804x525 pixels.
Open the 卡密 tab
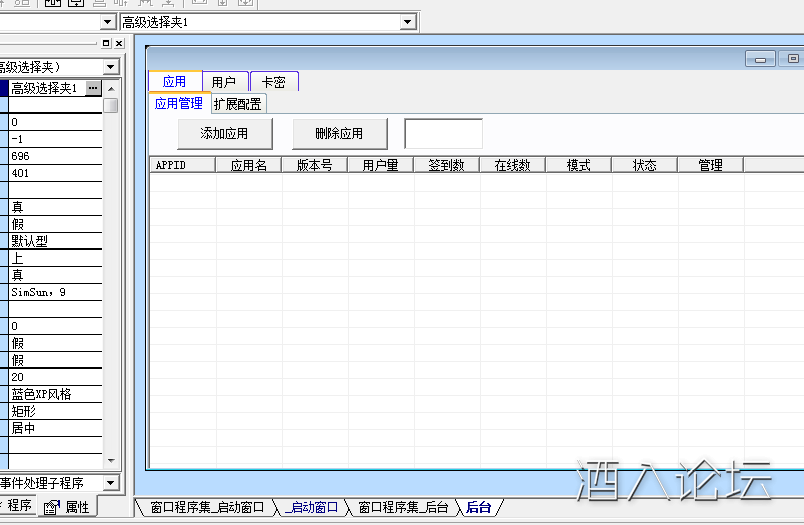[x=273, y=82]
